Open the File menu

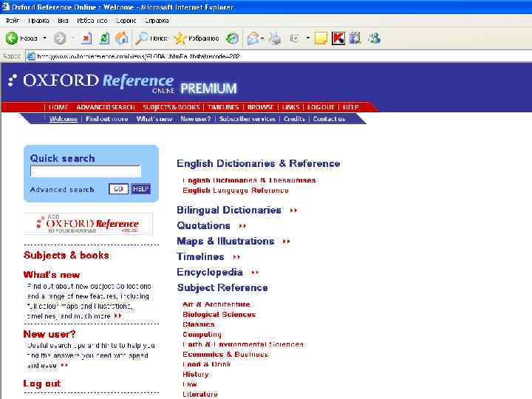(13, 21)
